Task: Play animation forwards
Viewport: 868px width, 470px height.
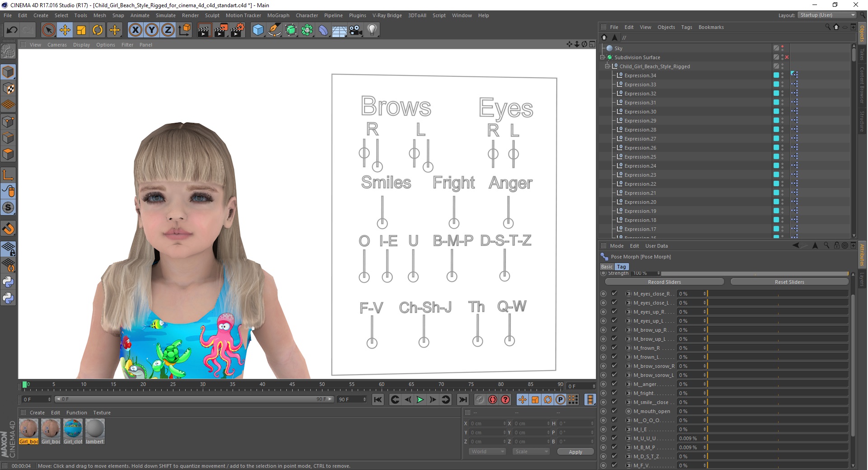Action: (x=420, y=399)
